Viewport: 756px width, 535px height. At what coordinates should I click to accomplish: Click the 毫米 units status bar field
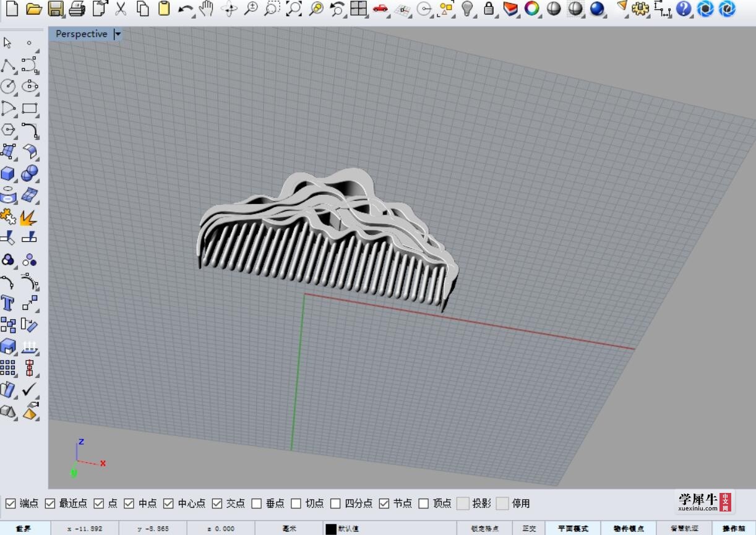tap(290, 529)
